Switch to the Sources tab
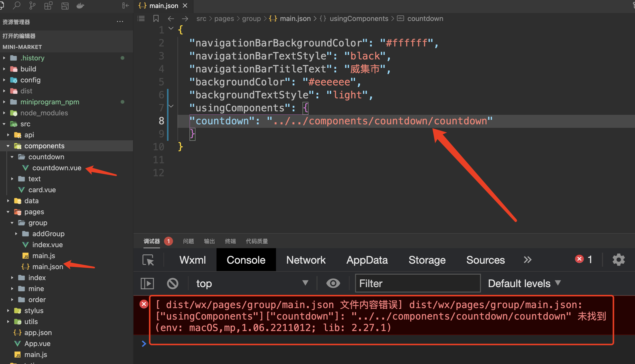 coord(485,260)
